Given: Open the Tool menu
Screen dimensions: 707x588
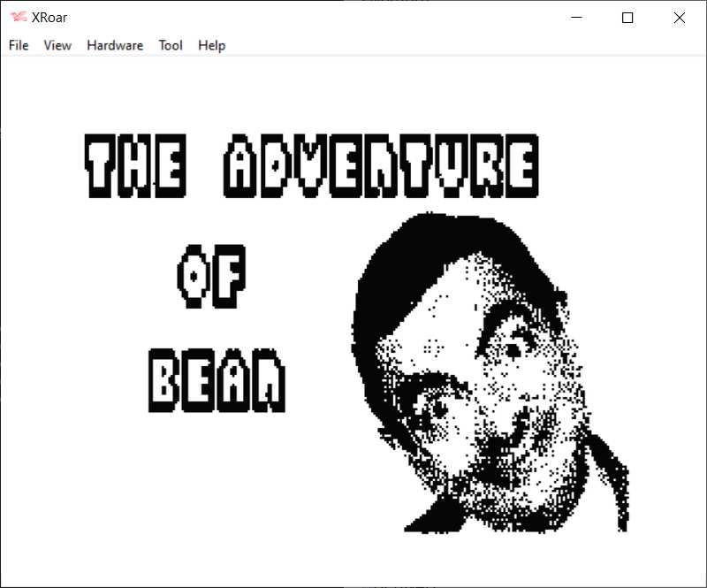Looking at the screenshot, I should coord(171,45).
